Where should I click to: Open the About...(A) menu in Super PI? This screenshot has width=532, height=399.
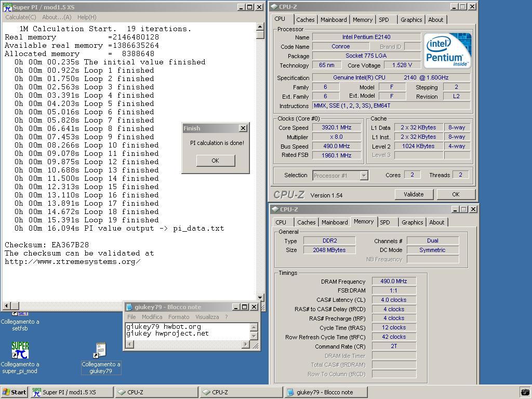coord(57,17)
